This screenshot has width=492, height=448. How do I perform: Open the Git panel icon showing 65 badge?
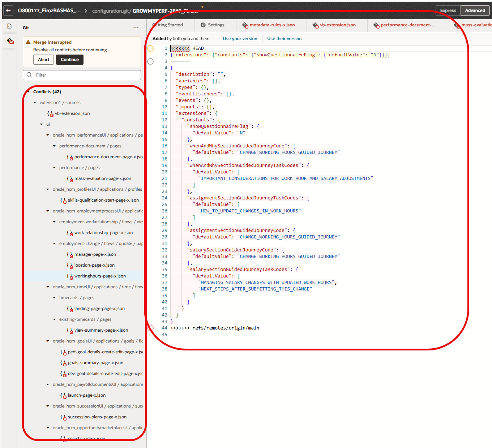point(9,41)
